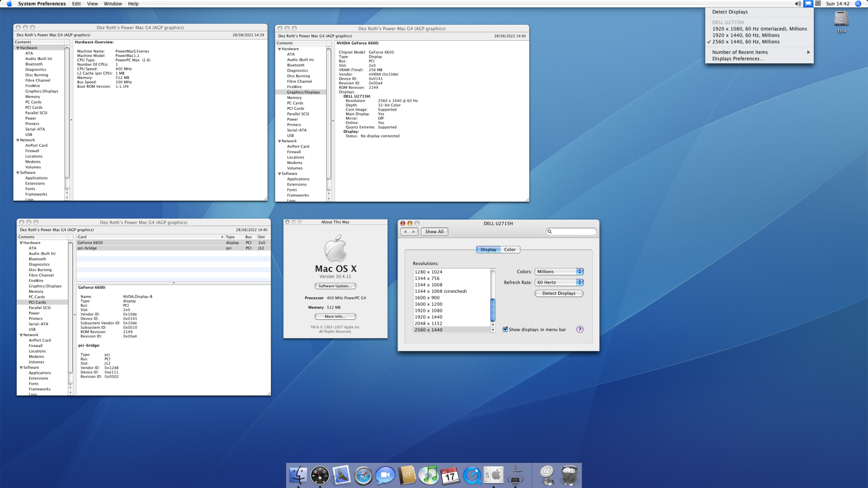This screenshot has width=868, height=488.
Task: Click the back arrow in DELL U2715H window
Action: point(405,232)
